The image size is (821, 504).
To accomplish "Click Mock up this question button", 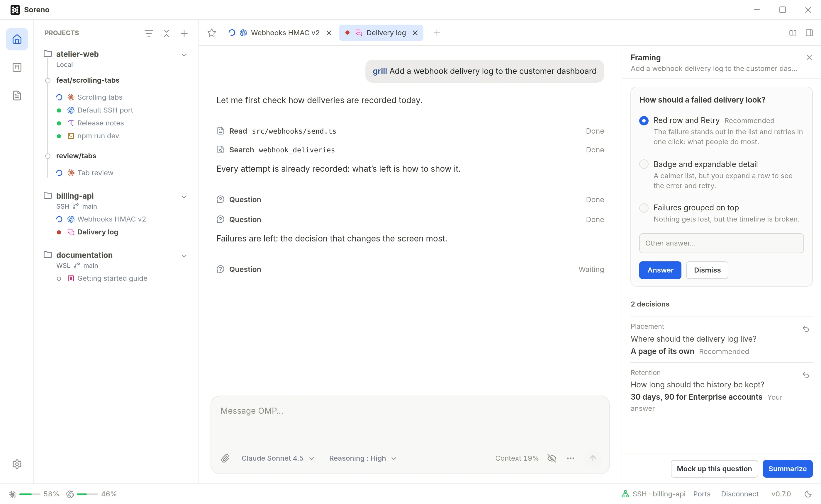I will [x=714, y=469].
